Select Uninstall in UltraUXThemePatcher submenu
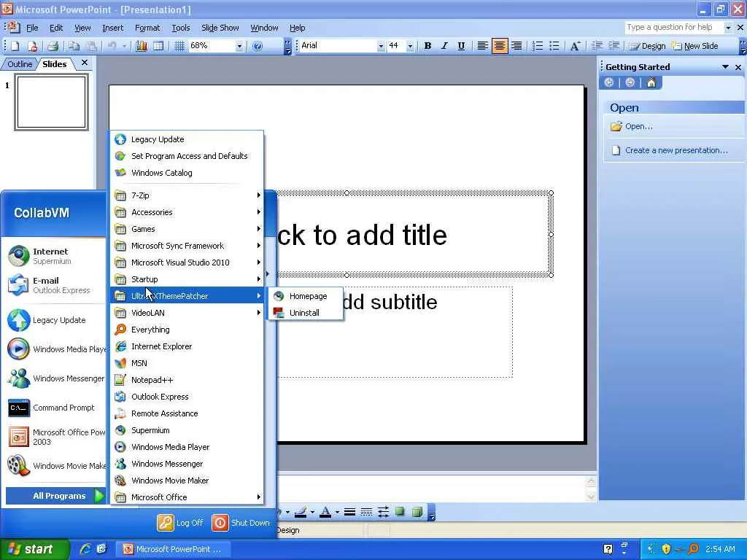 click(306, 312)
